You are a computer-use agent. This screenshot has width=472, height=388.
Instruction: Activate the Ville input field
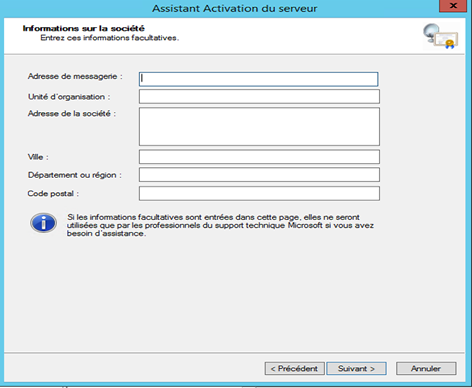pyautogui.click(x=259, y=157)
